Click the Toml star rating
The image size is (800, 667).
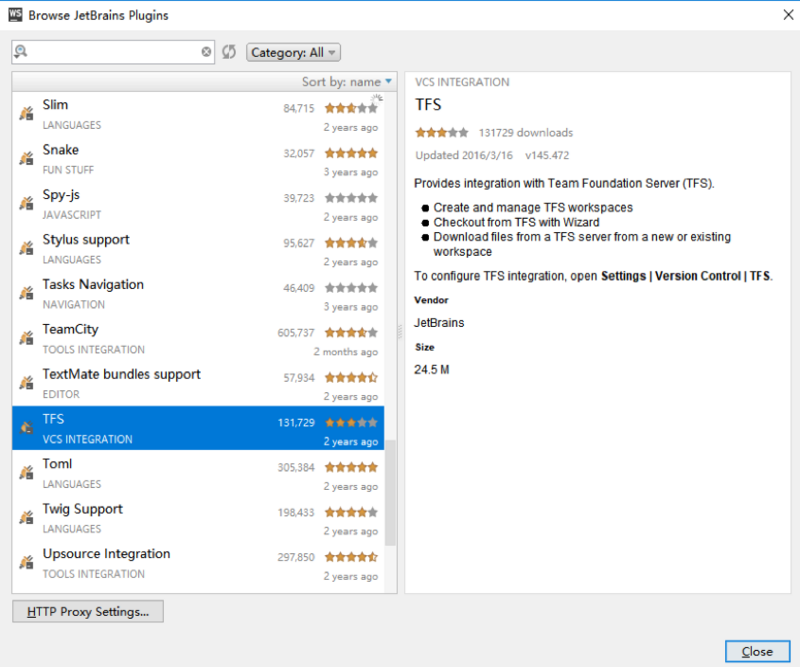coord(351,467)
